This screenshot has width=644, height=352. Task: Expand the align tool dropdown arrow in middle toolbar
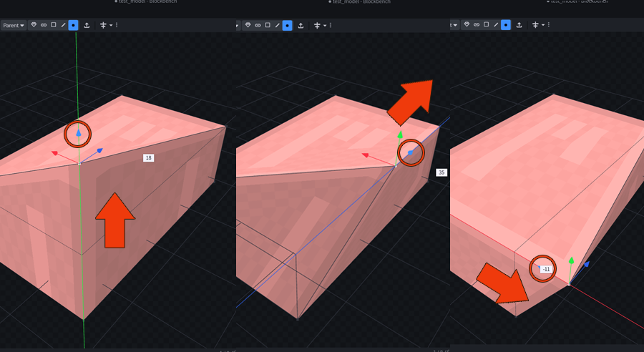point(325,25)
